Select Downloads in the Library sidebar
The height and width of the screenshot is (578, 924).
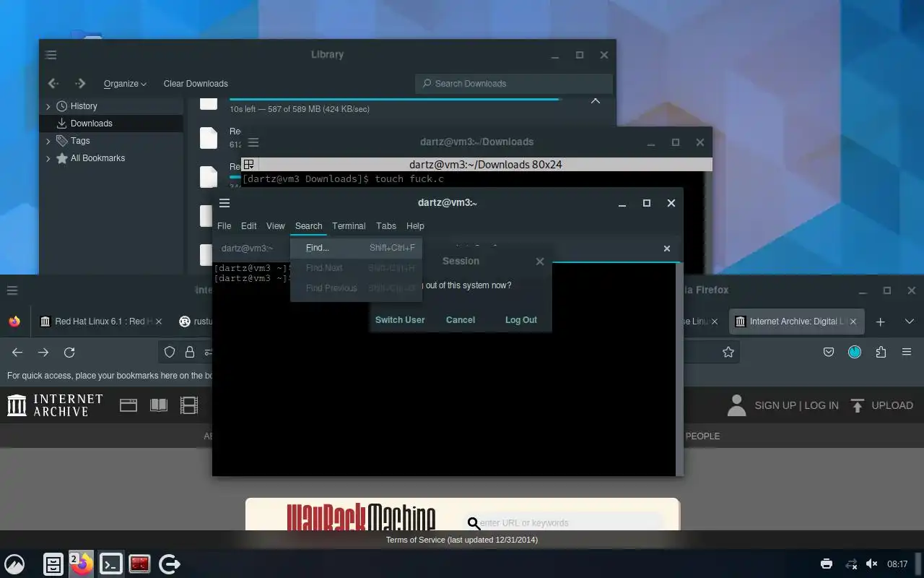(112, 124)
